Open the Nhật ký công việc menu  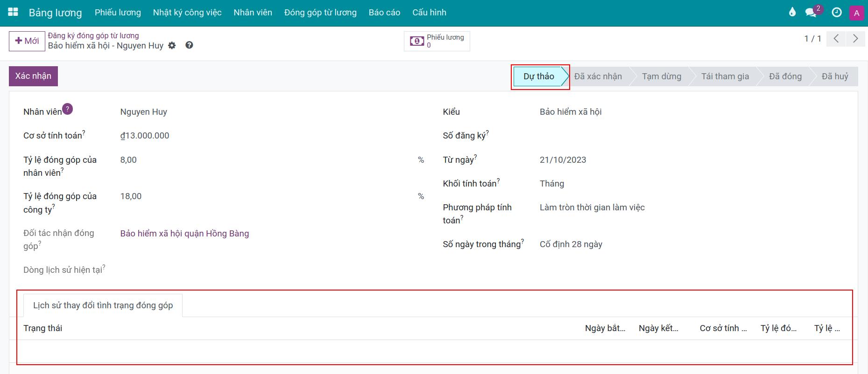pos(187,13)
